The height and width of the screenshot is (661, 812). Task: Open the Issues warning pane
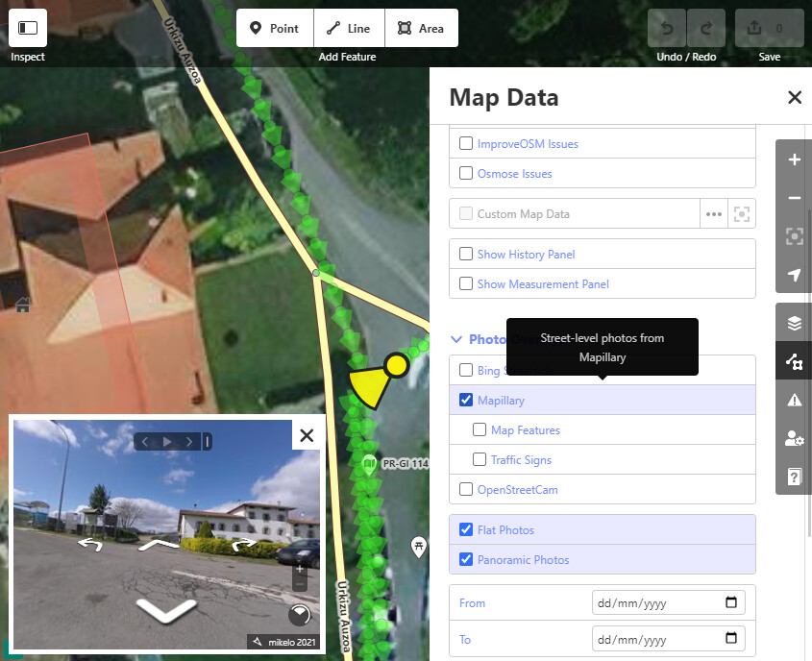pos(795,399)
